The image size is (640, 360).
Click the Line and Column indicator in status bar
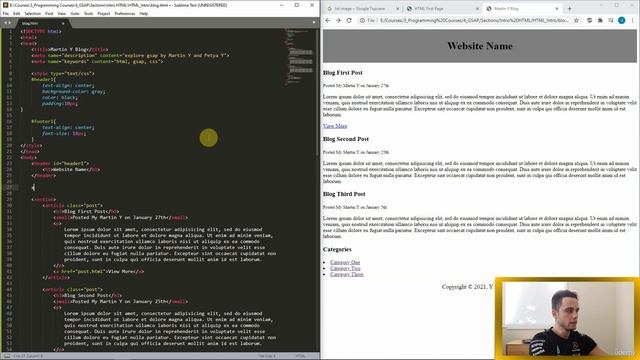28,356
